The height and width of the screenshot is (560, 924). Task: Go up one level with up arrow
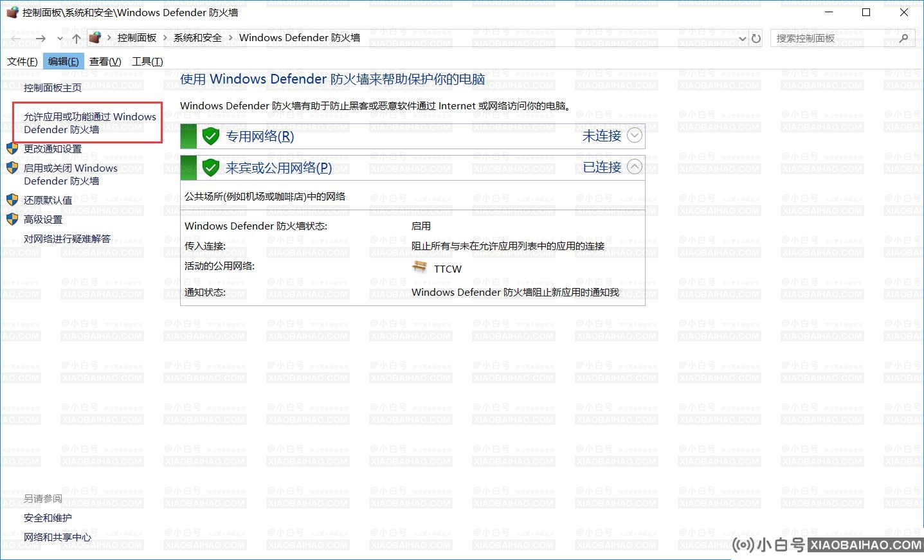pos(77,39)
